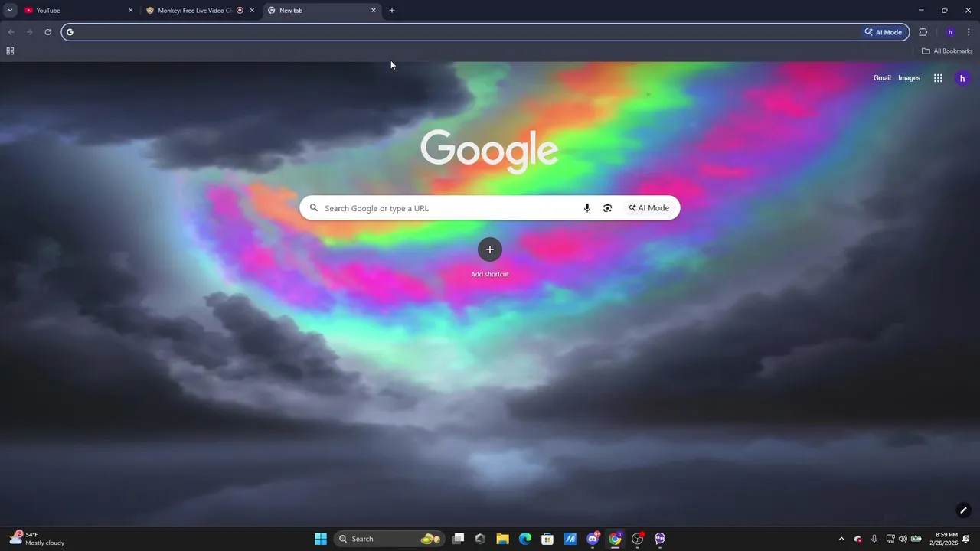Close the YouTube tab
This screenshot has width=980, height=551.
click(x=130, y=11)
